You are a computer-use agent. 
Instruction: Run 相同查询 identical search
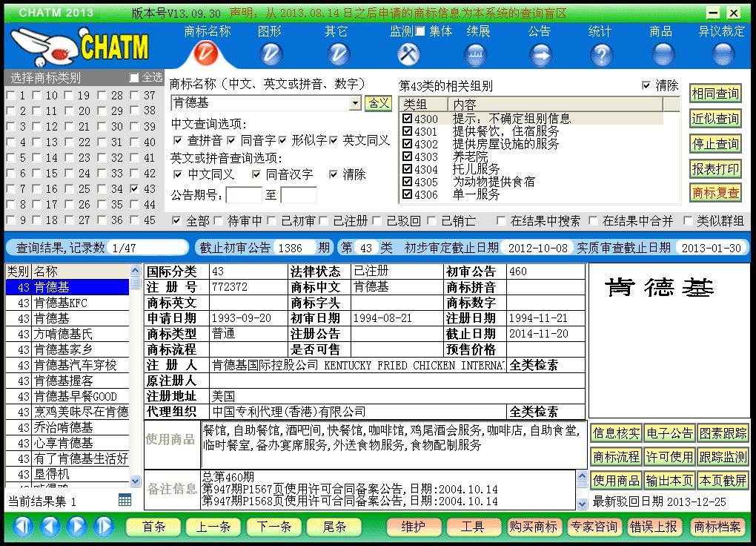point(715,93)
